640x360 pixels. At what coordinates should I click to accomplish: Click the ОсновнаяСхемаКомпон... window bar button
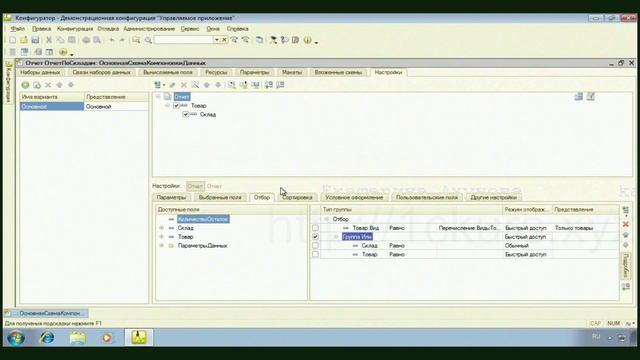click(x=46, y=313)
